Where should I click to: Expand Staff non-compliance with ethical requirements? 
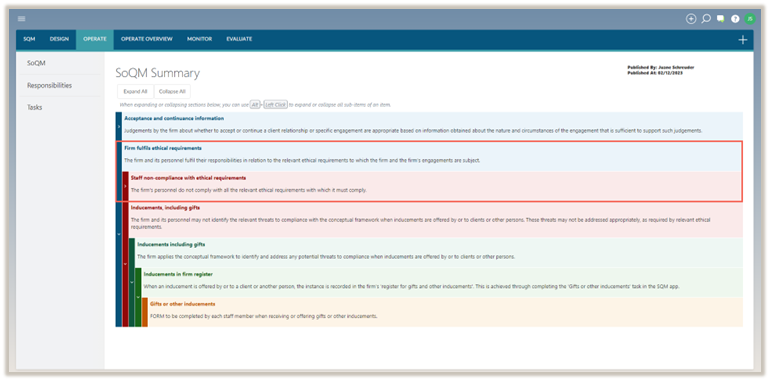pyautogui.click(x=125, y=186)
